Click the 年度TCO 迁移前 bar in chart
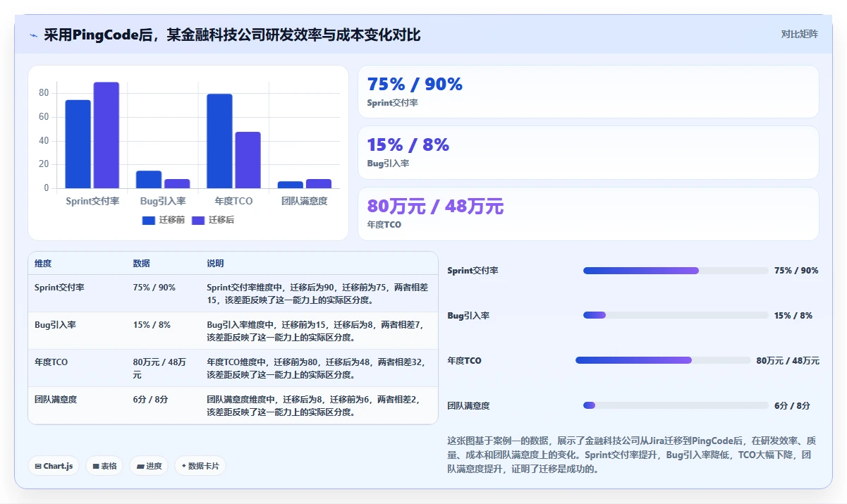Viewport: 847px width, 504px height. tap(219, 141)
